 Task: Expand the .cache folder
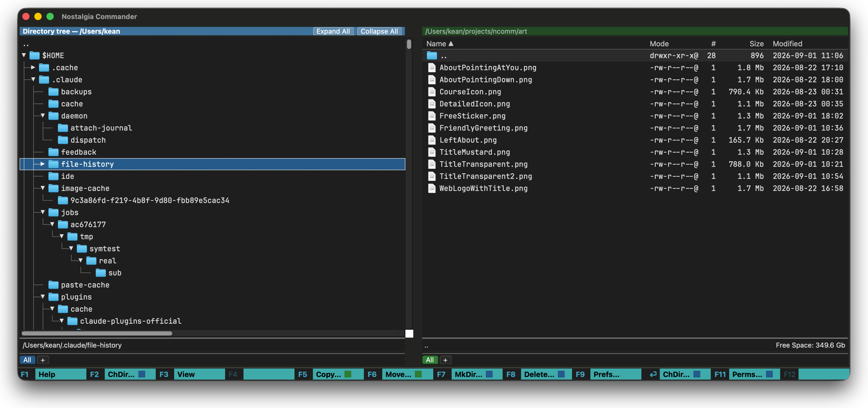pyautogui.click(x=33, y=68)
